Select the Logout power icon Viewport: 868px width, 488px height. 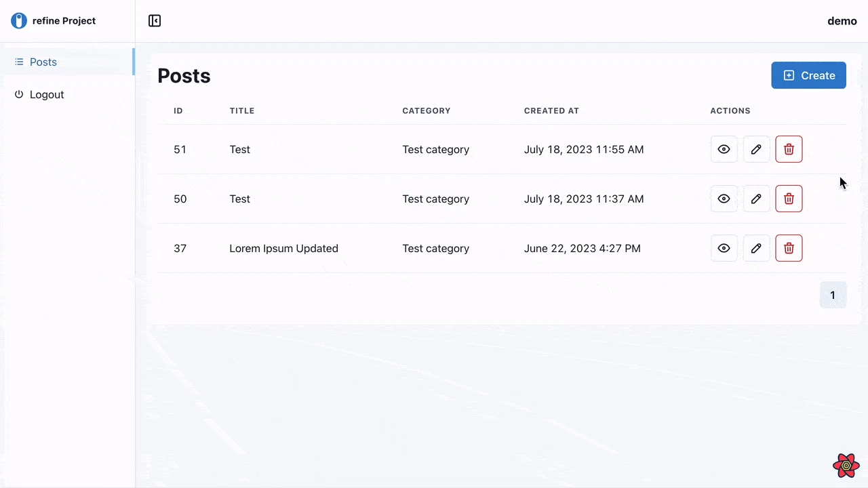[x=19, y=94]
